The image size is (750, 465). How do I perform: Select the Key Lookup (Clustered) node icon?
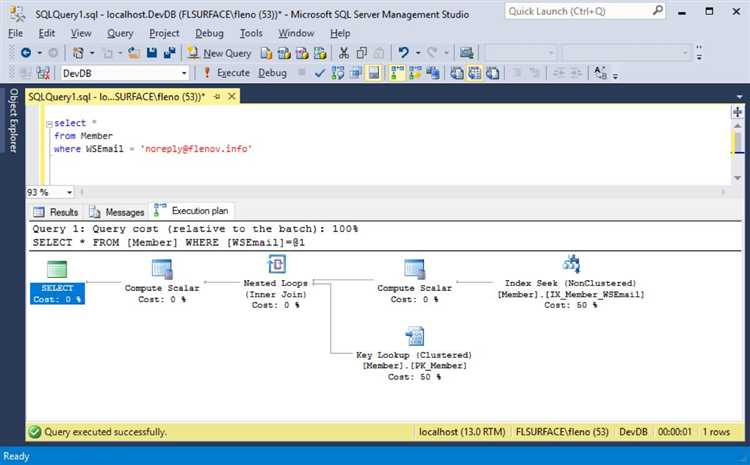414,336
